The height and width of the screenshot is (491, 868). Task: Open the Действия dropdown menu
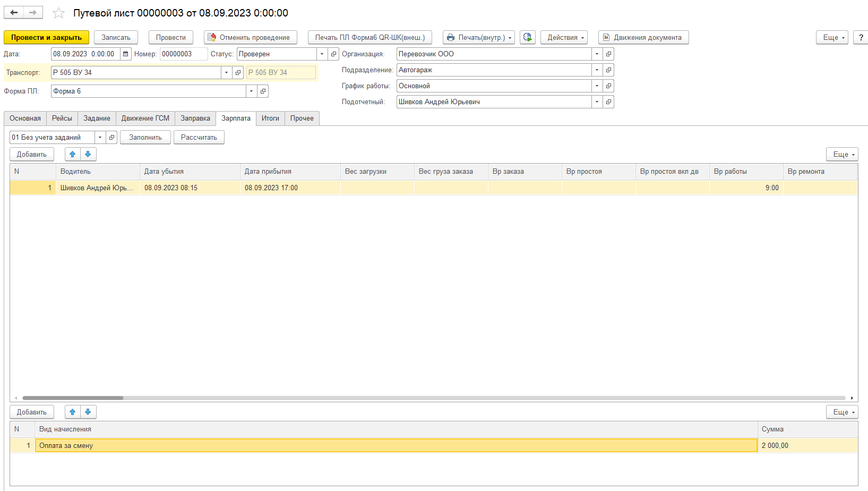click(564, 37)
